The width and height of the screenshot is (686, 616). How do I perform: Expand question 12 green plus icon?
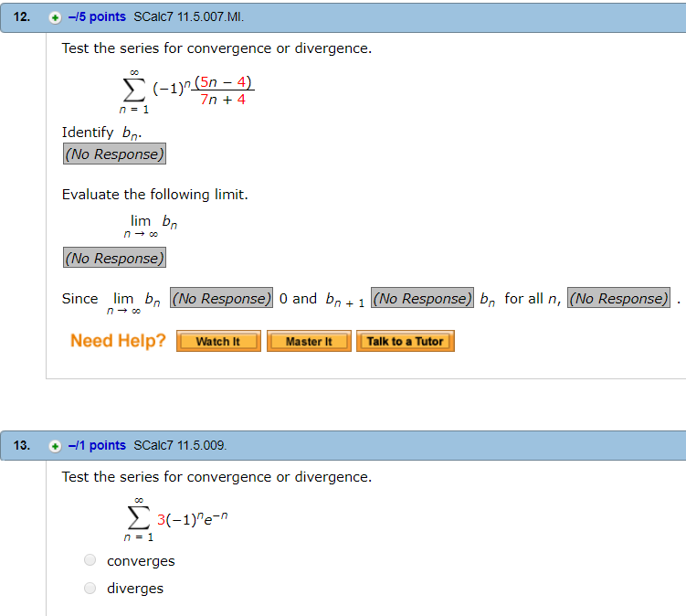point(55,17)
